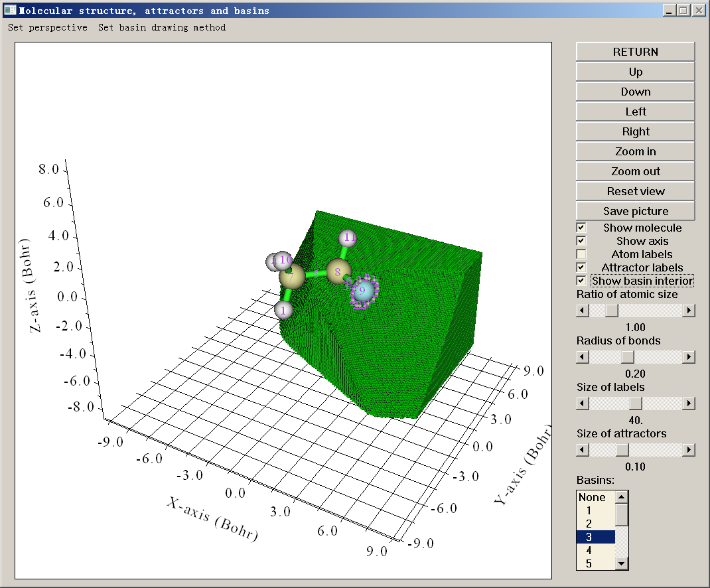
Task: Click Size of attractors slider thumb
Action: (x=622, y=450)
